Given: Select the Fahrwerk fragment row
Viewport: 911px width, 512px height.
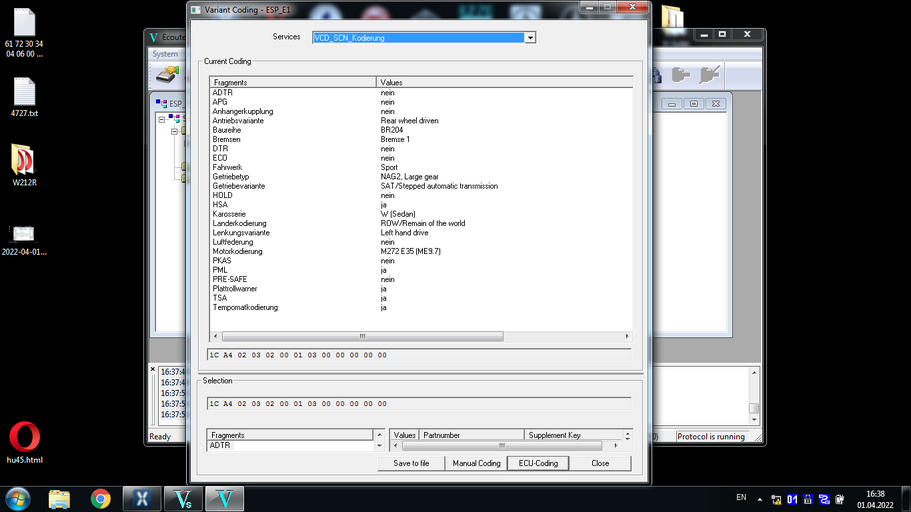Looking at the screenshot, I should [227, 167].
